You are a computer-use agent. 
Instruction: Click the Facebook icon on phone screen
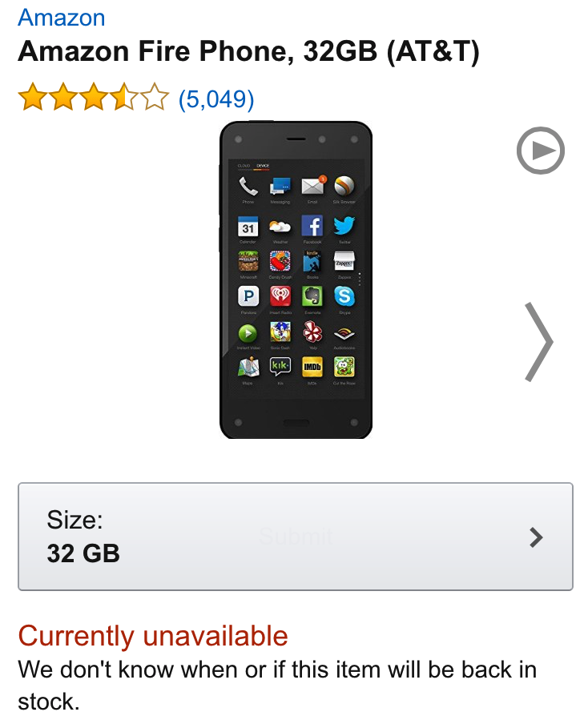point(312,225)
